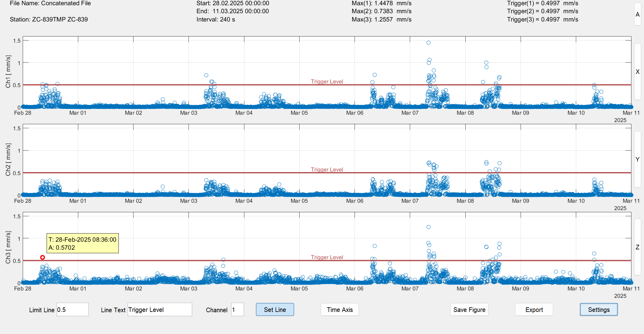Select the highest data point in Ch1 plot
The height and width of the screenshot is (334, 644).
pos(429,43)
